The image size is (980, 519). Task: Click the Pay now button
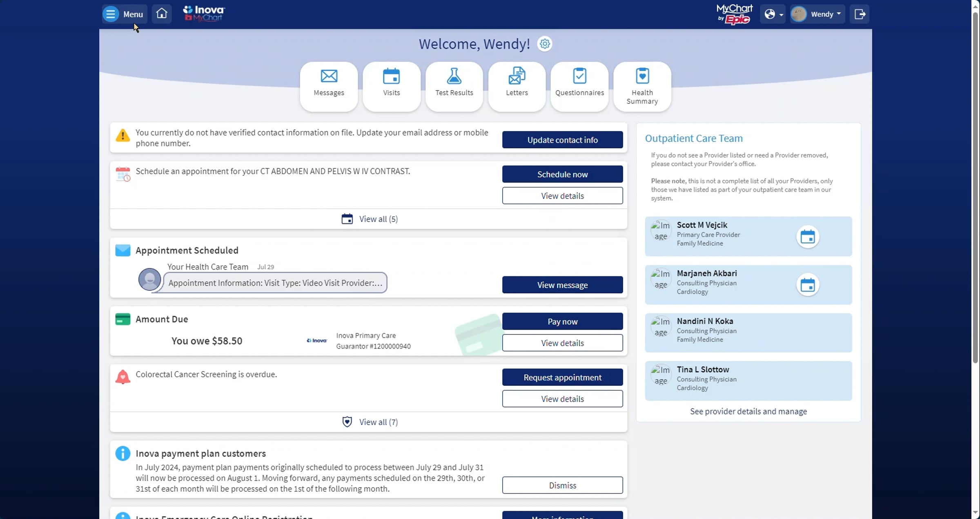click(562, 322)
